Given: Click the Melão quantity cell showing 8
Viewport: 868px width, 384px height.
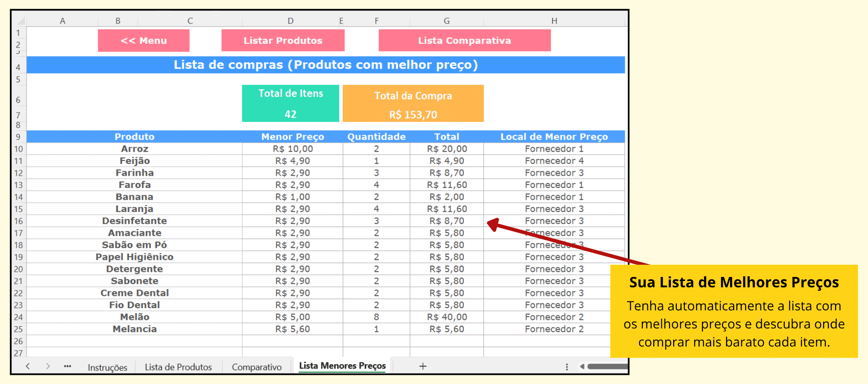Looking at the screenshot, I should coord(376,317).
